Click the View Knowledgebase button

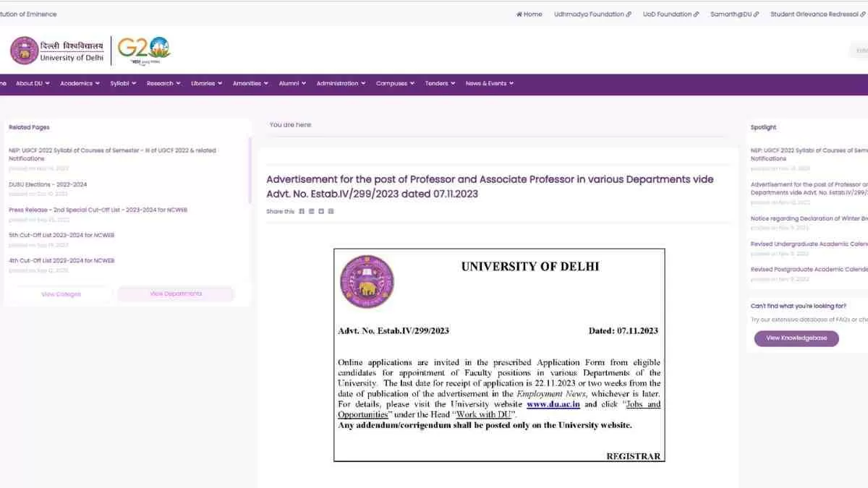(796, 338)
